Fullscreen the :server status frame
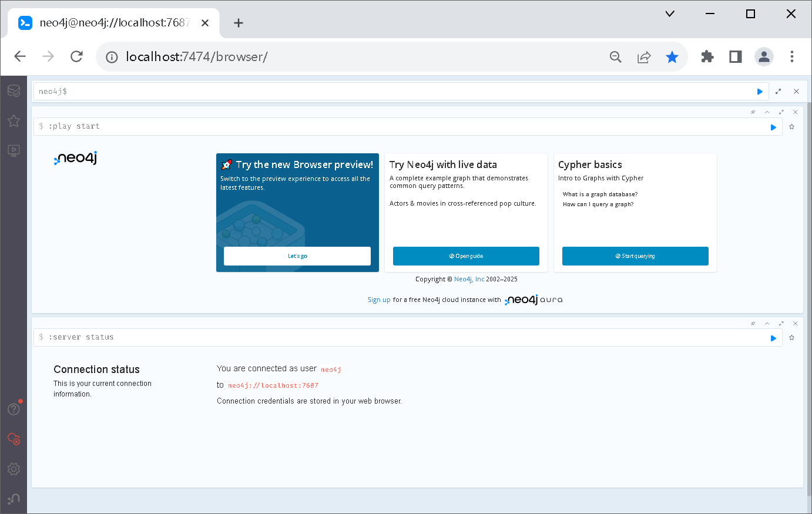This screenshot has height=514, width=812. (781, 324)
